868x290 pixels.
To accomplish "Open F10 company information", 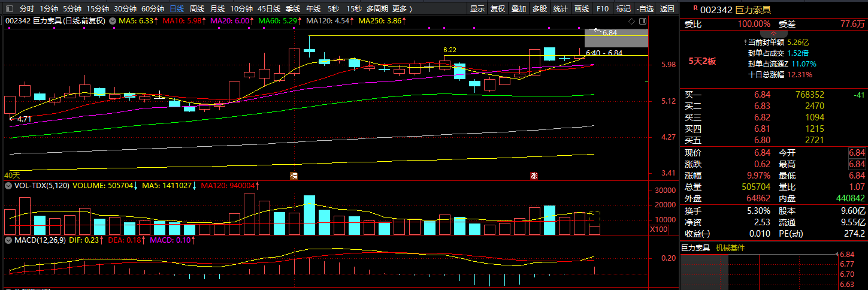I will click(x=603, y=9).
